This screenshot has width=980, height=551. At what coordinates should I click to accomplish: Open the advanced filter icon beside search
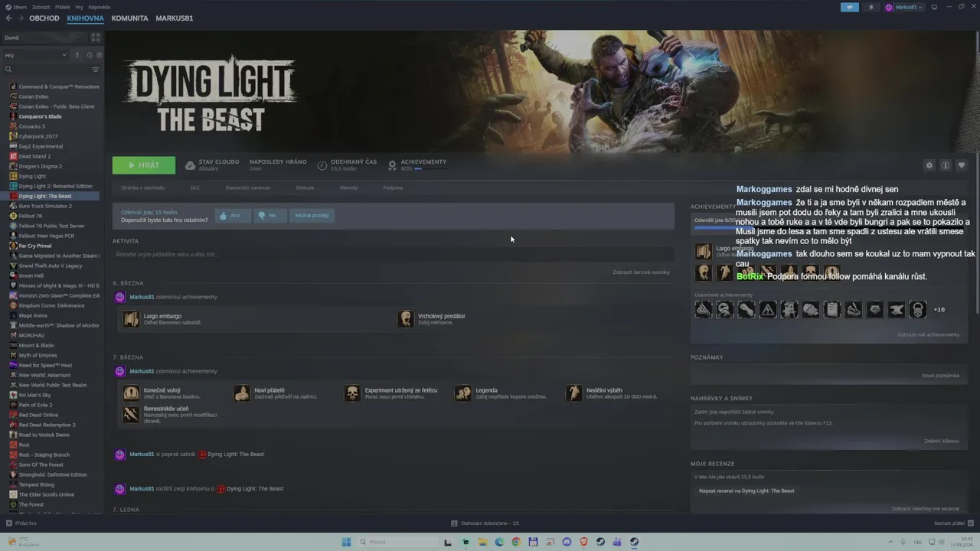(x=96, y=70)
